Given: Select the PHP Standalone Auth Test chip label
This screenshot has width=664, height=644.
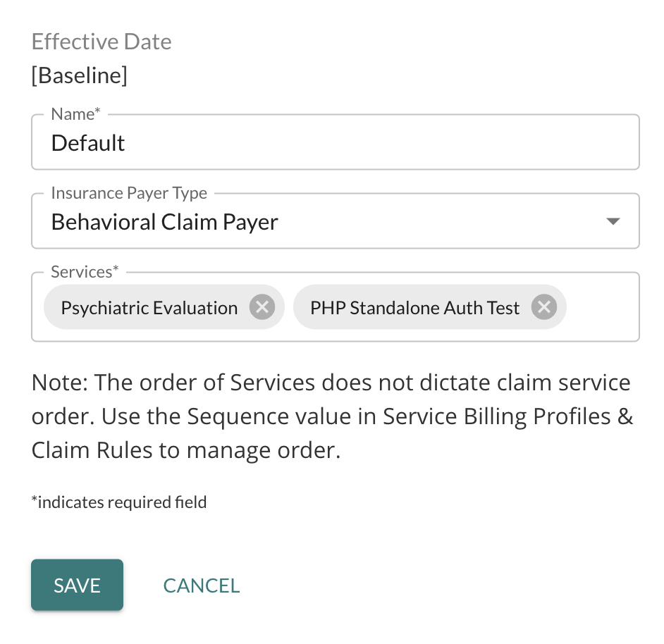Looking at the screenshot, I should pos(414,308).
